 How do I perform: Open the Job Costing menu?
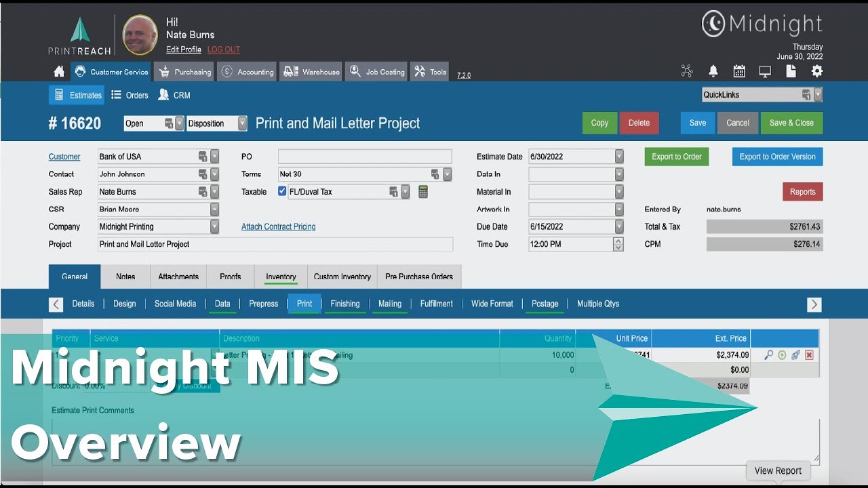(376, 72)
